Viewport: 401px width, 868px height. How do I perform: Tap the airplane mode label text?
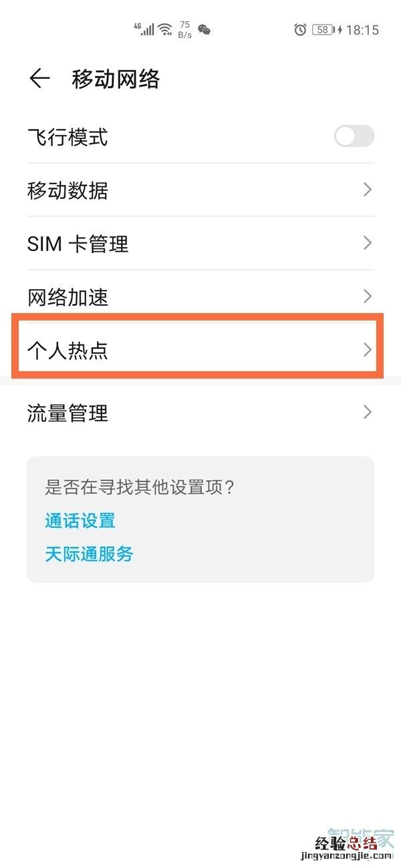click(x=68, y=138)
